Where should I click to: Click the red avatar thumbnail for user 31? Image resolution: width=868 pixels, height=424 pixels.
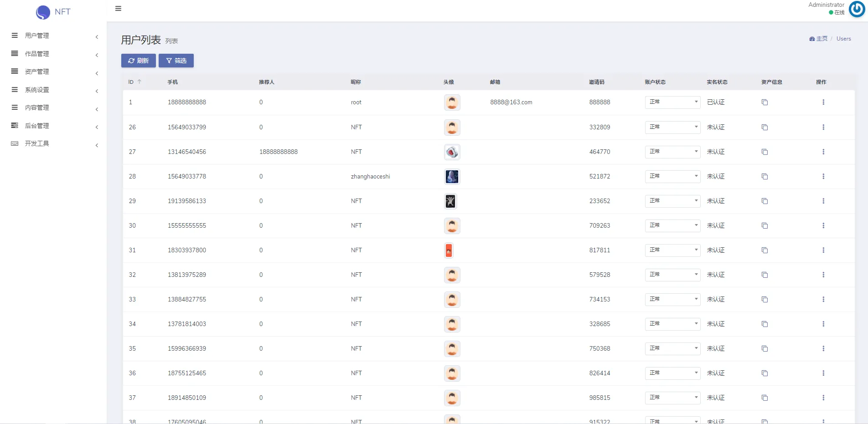449,250
